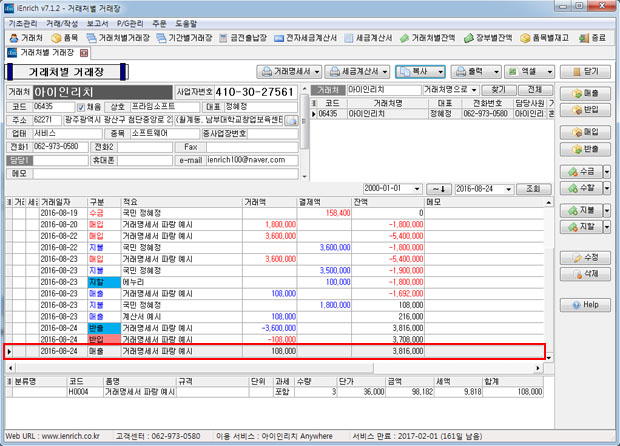Image resolution: width=620 pixels, height=446 pixels.
Task: Open 장부별잔액 from the toolbar
Action: tap(489, 37)
